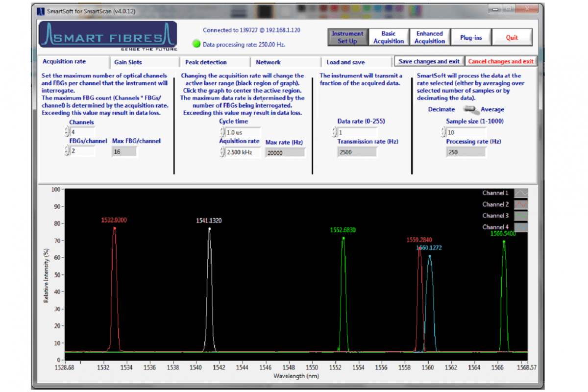The image size is (588, 392).
Task: Go to the Load and save tab
Action: point(357,62)
